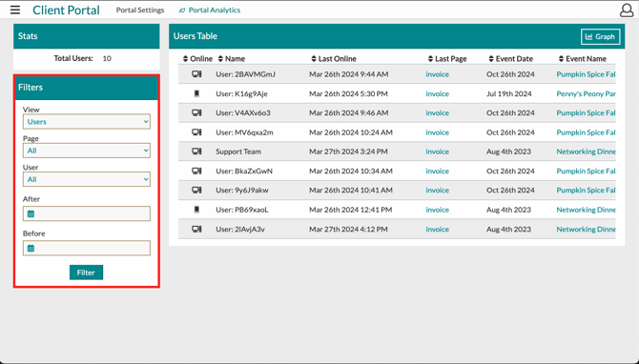
Task: Open invoice link for User: 2lAvjA3v
Action: click(x=437, y=230)
